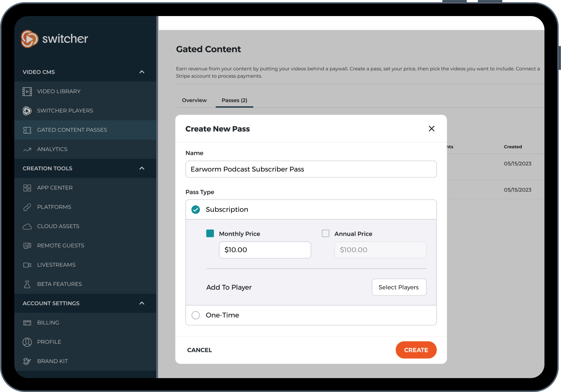Image resolution: width=561 pixels, height=392 pixels.
Task: Enable the Annual Price checkbox
Action: click(x=326, y=233)
